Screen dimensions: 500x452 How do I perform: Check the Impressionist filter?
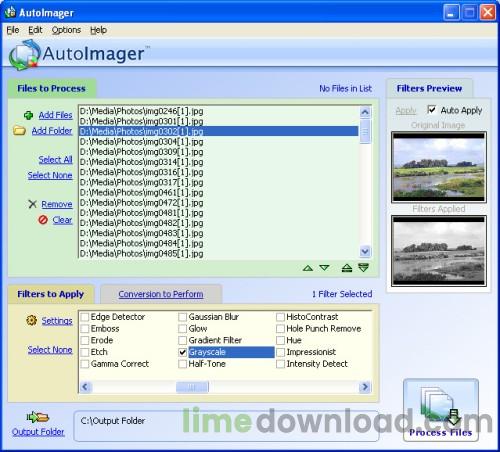pos(280,352)
